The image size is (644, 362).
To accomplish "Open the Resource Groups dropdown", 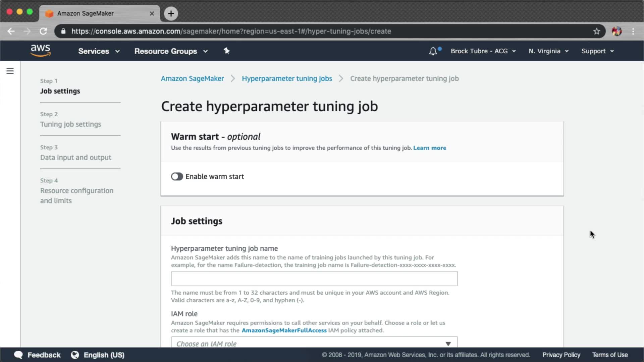I will point(171,51).
